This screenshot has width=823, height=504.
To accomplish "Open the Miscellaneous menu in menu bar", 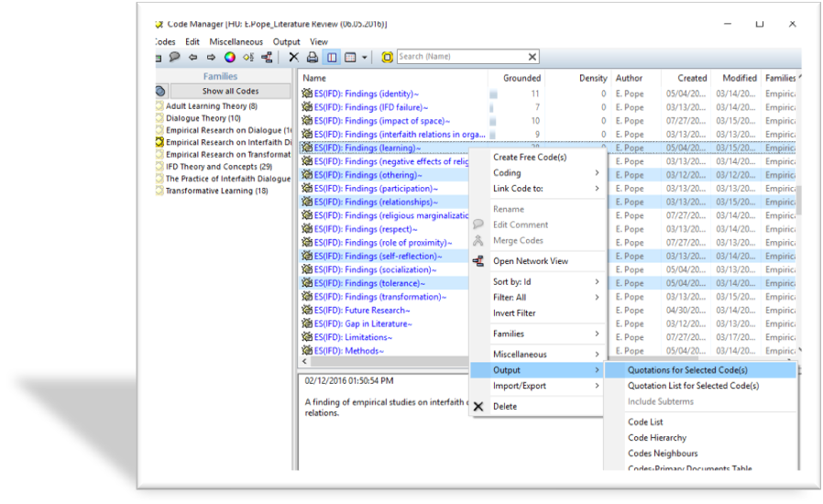I will (x=236, y=41).
